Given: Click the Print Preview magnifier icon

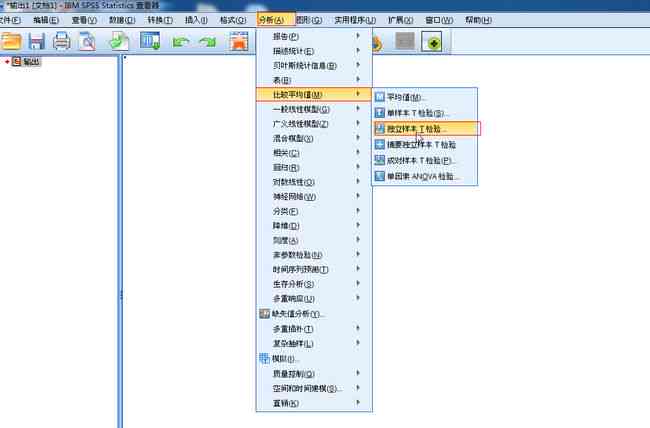Looking at the screenshot, I should click(87, 41).
